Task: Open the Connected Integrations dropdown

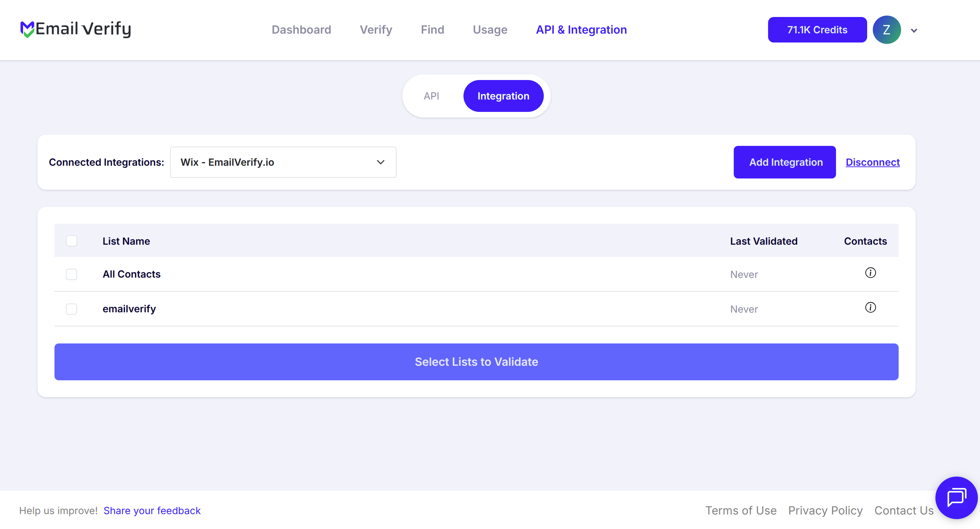Action: pyautogui.click(x=283, y=162)
